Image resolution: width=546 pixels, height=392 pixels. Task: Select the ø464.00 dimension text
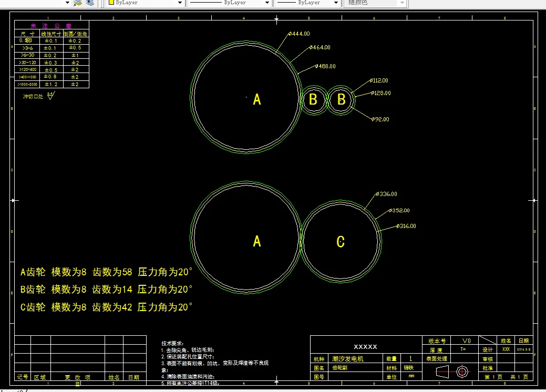[x=320, y=47]
